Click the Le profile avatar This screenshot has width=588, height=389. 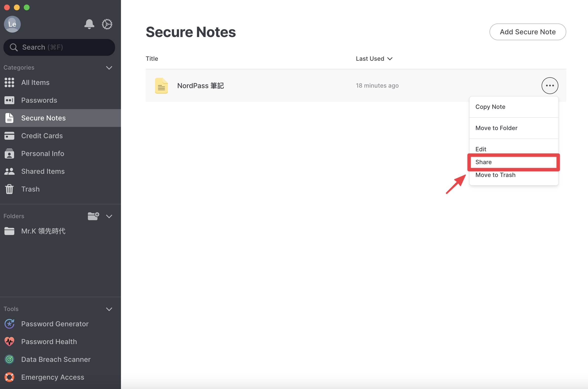12,24
